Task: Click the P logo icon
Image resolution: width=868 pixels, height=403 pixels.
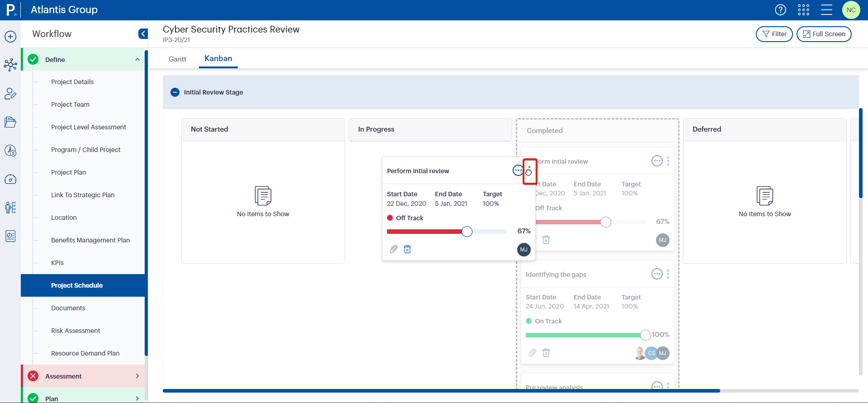Action: [x=10, y=9]
